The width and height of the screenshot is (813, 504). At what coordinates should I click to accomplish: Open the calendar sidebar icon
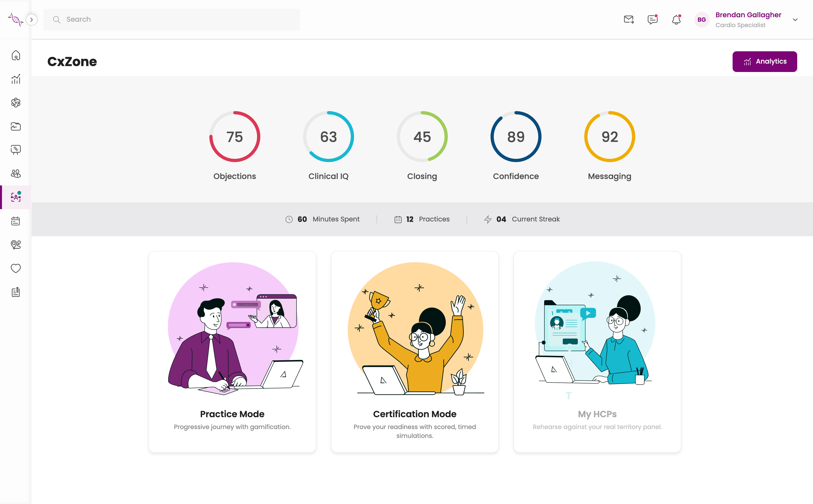[16, 221]
